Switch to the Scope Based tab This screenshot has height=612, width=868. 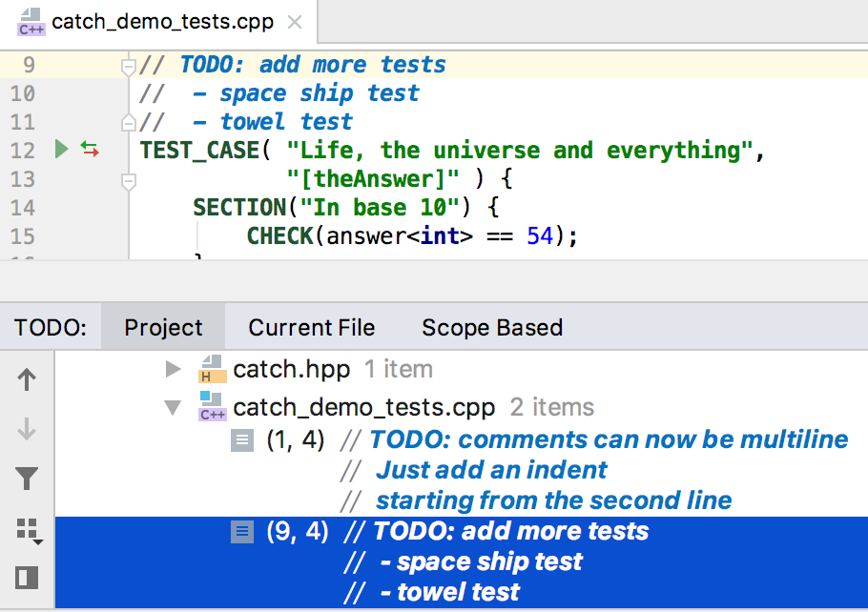pos(492,328)
